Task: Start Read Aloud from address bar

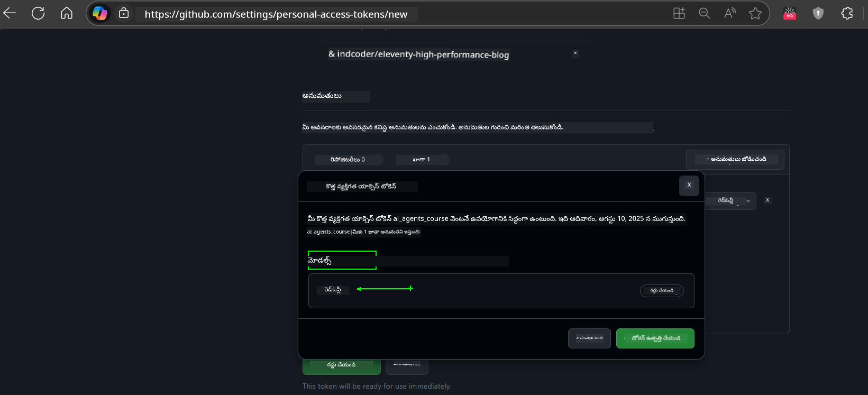Action: [730, 13]
